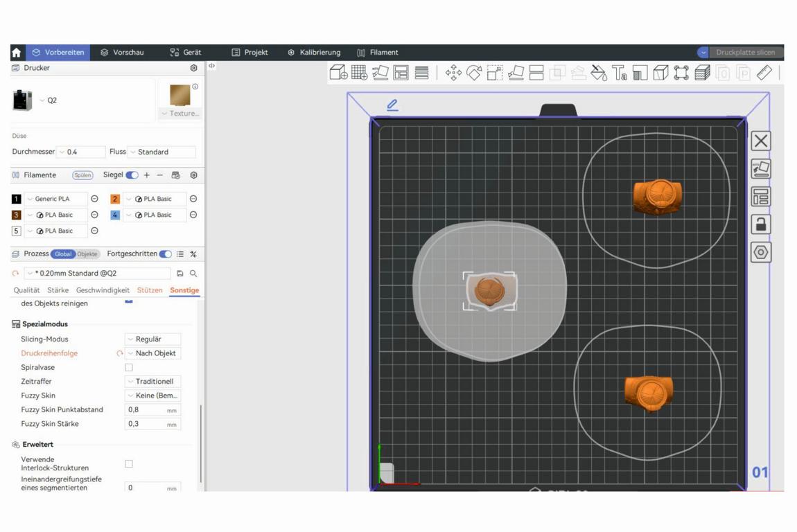This screenshot has width=797, height=532.
Task: Click the plus icon to add filament
Action: tap(147, 175)
